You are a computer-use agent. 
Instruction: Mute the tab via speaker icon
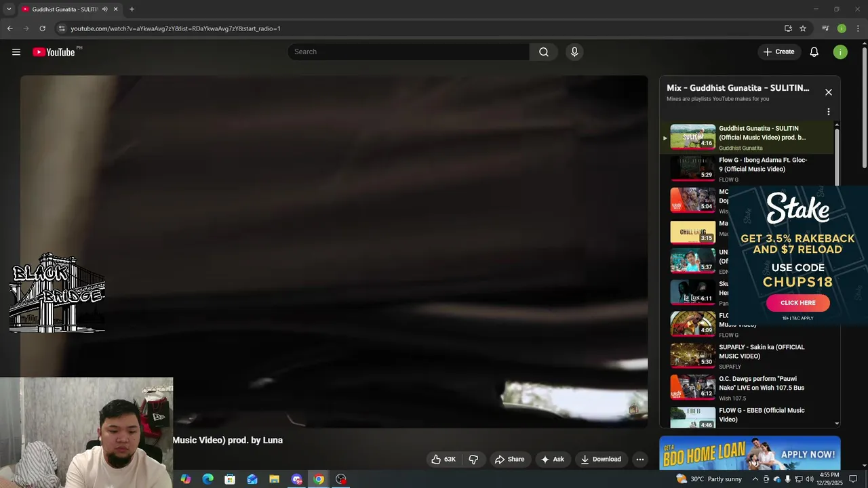pyautogui.click(x=104, y=9)
